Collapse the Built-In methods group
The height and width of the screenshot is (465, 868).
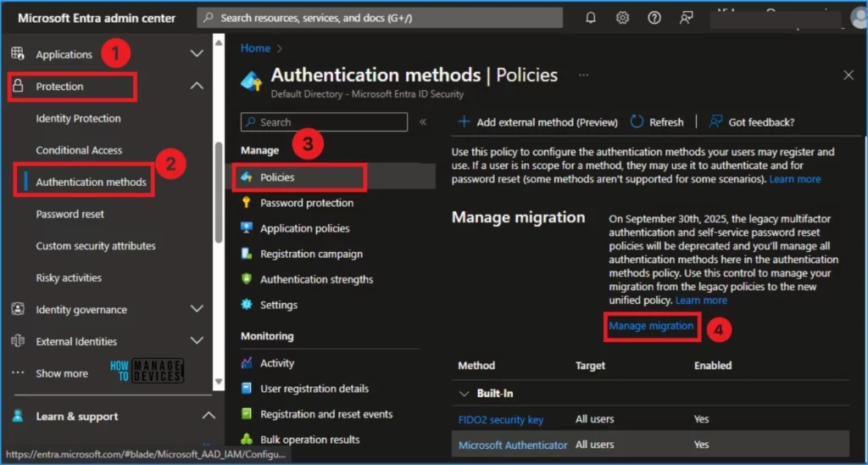coord(464,394)
